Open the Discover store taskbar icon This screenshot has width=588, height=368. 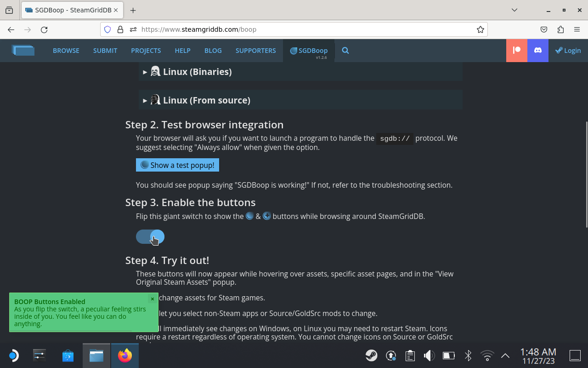[68, 356]
